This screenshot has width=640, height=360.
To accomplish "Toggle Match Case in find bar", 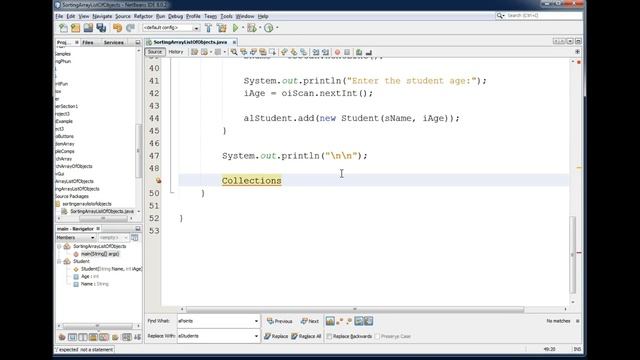I will pyautogui.click(x=330, y=321).
